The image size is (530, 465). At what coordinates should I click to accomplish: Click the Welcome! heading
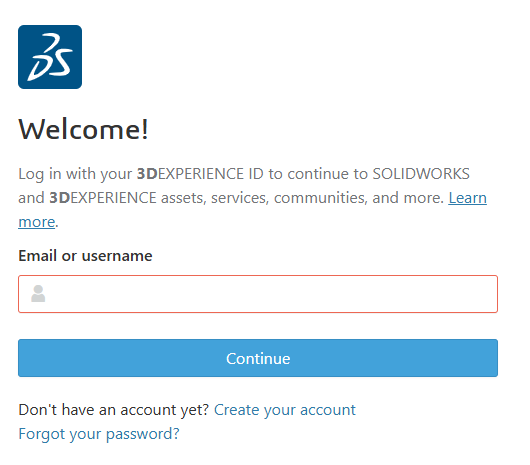(x=83, y=129)
